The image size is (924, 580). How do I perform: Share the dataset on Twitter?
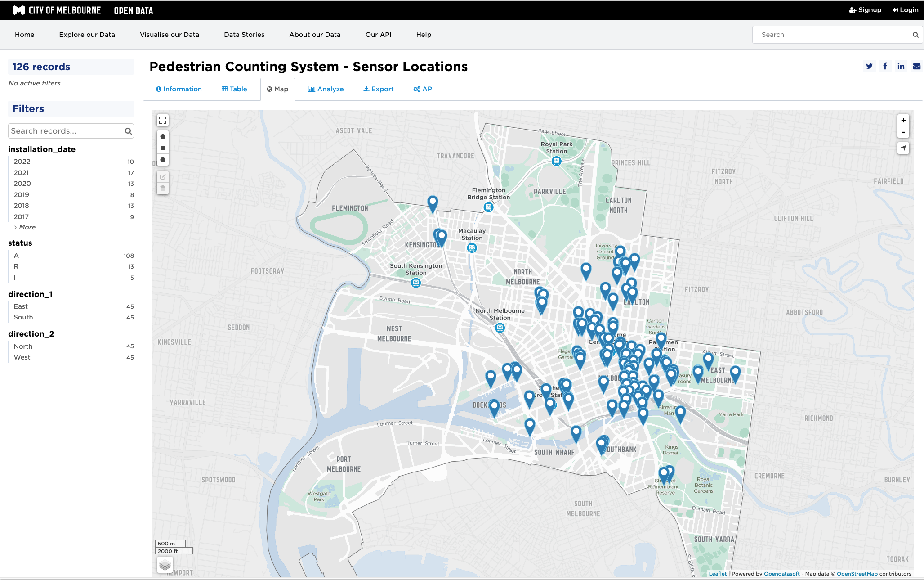point(869,66)
